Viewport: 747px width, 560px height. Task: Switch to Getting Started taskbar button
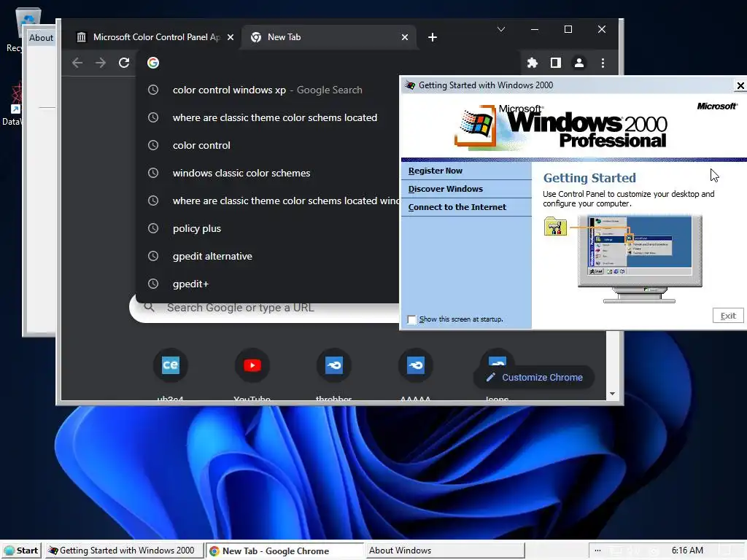point(124,551)
